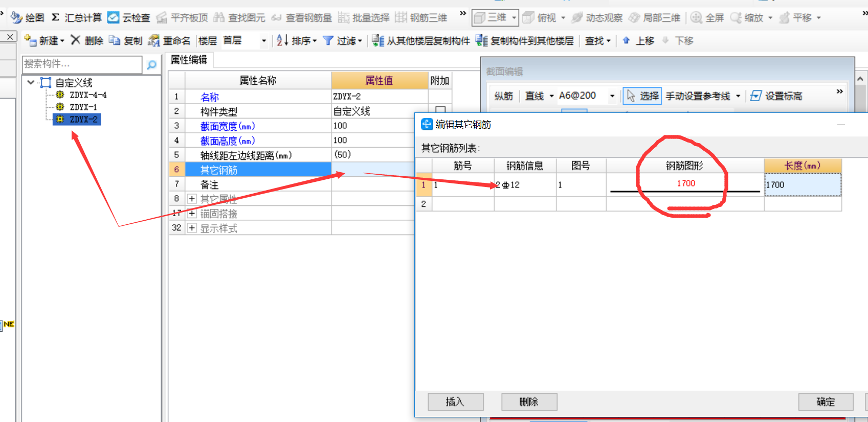
Task: Click 钢筋信息 cell 2⌀12
Action: (525, 184)
